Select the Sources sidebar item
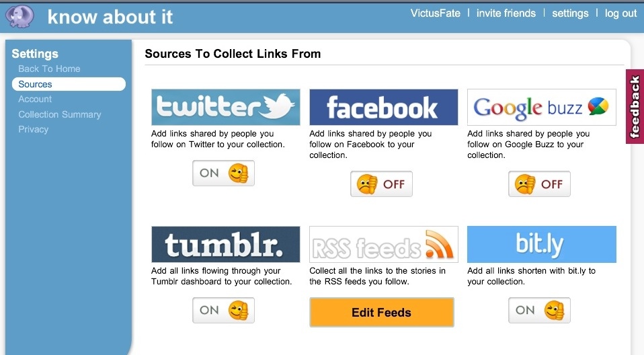The image size is (644, 355). click(69, 84)
